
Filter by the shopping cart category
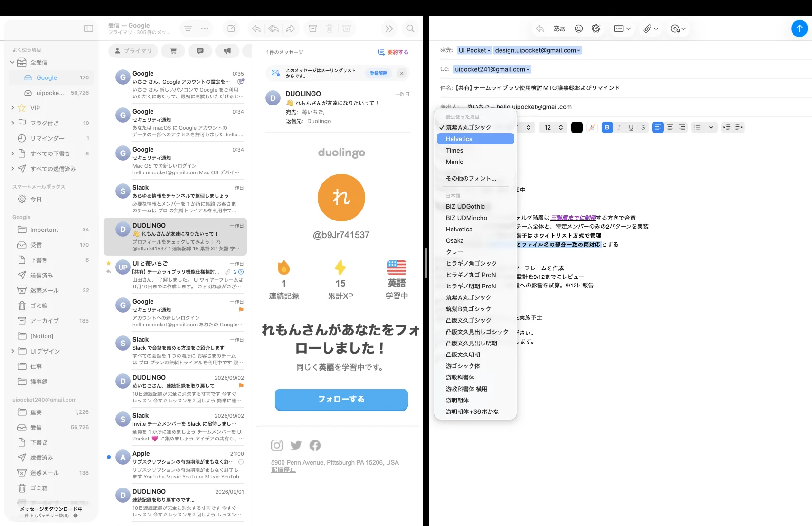[173, 51]
